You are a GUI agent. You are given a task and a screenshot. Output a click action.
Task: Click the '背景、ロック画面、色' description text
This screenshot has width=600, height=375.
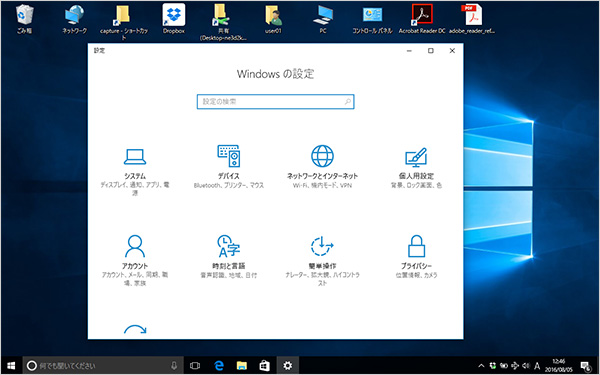(x=416, y=185)
